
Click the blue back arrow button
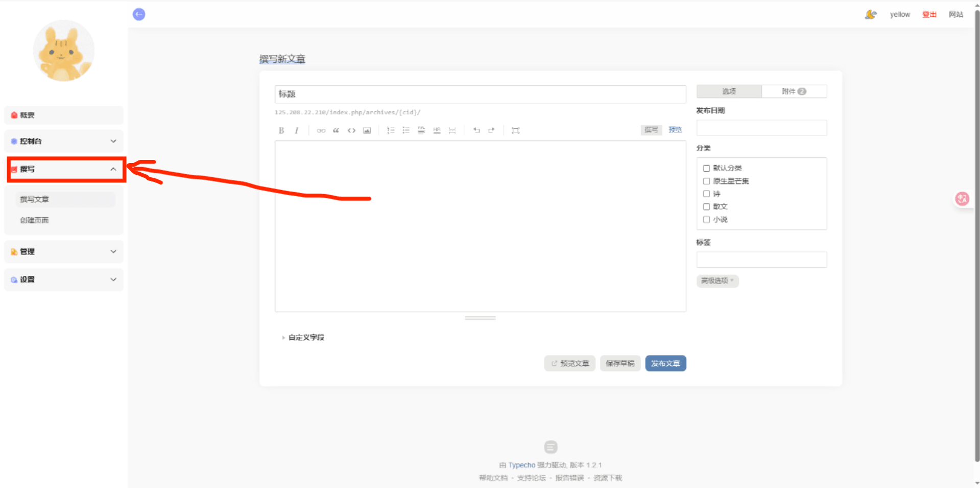(139, 14)
